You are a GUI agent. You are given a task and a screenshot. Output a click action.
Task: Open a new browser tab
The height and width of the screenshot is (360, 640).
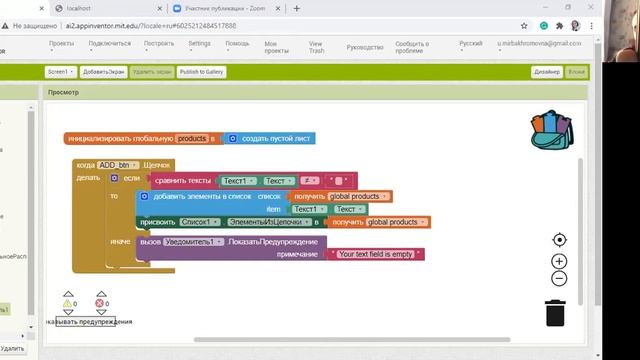(x=297, y=8)
